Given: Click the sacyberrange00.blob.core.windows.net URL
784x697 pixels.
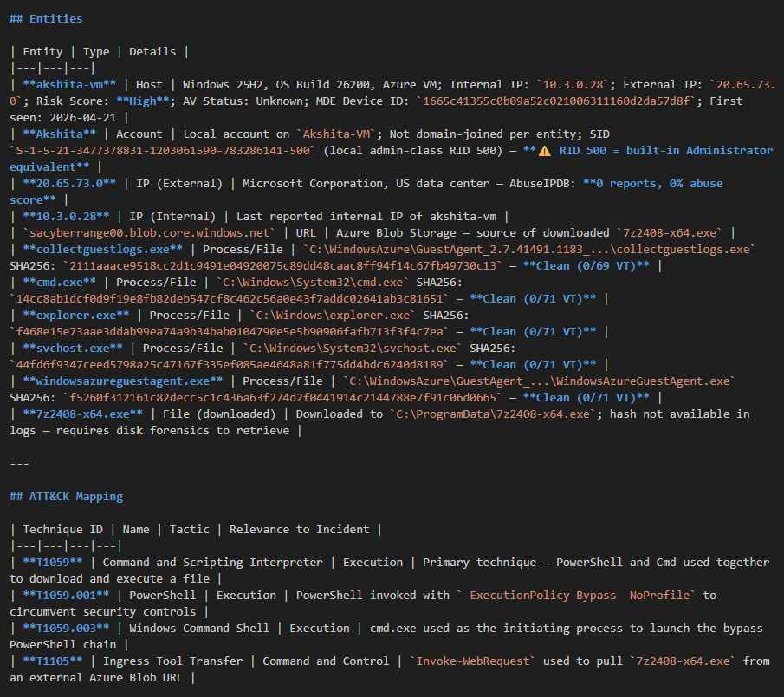Looking at the screenshot, I should pyautogui.click(x=150, y=234).
